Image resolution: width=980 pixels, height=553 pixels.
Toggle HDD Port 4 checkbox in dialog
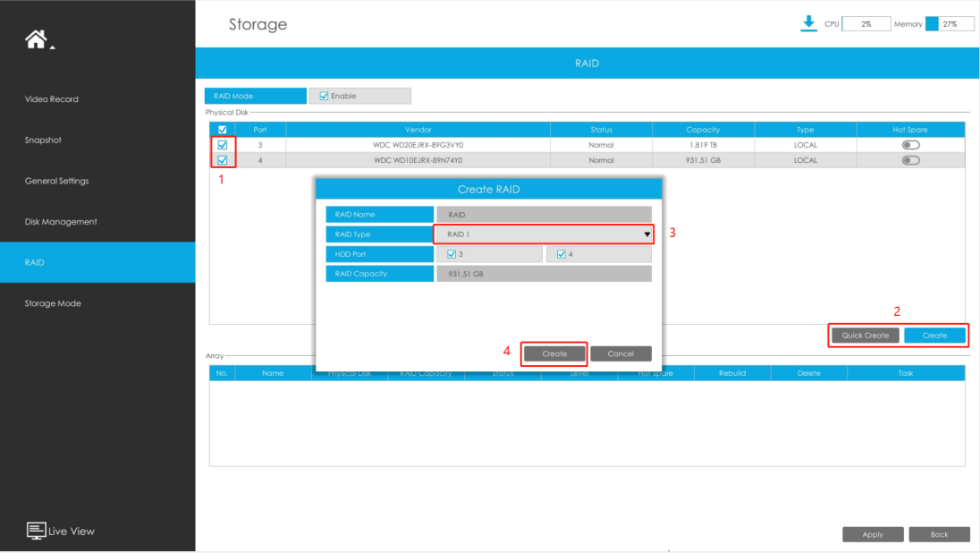pyautogui.click(x=562, y=254)
